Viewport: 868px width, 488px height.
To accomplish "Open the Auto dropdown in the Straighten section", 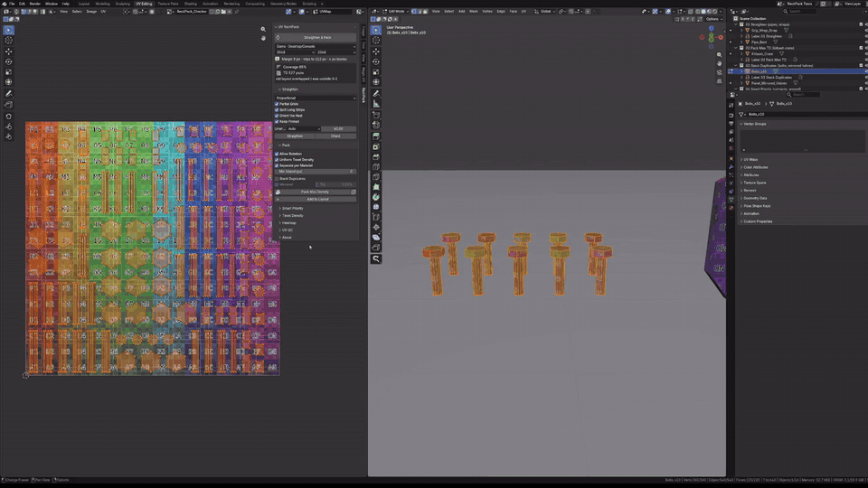I will point(304,129).
